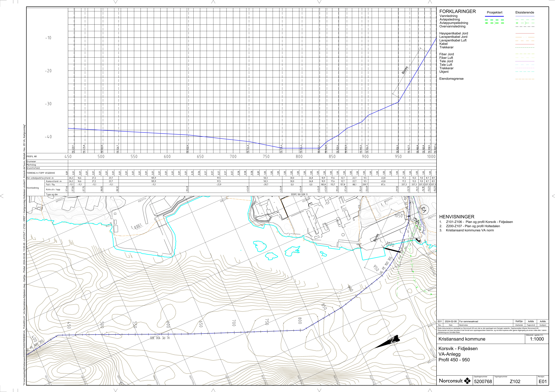Screen dimensions: 555x392
Task: Click the TERRENG H/TOPP VEGDEKKE row label
Action: click(41, 173)
